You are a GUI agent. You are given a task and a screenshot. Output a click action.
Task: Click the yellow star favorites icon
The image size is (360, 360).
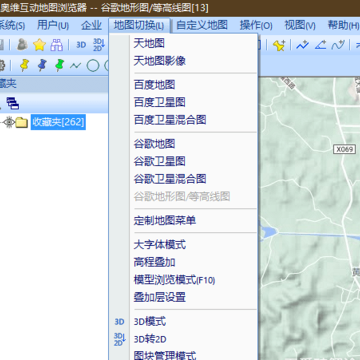[x=39, y=45]
